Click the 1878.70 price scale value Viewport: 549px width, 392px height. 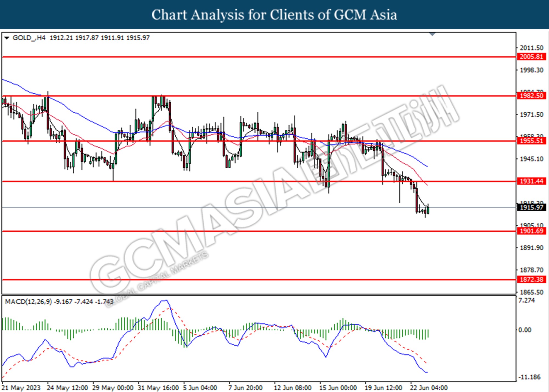click(x=532, y=270)
